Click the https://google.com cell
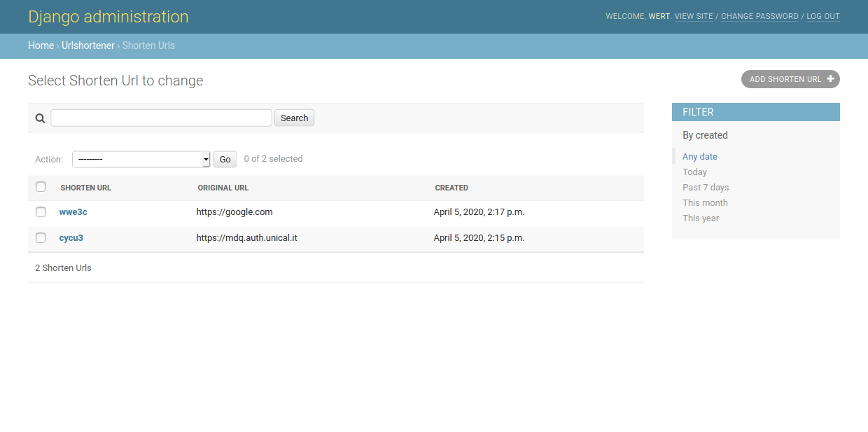Image resolution: width=868 pixels, height=432 pixels. click(x=234, y=211)
